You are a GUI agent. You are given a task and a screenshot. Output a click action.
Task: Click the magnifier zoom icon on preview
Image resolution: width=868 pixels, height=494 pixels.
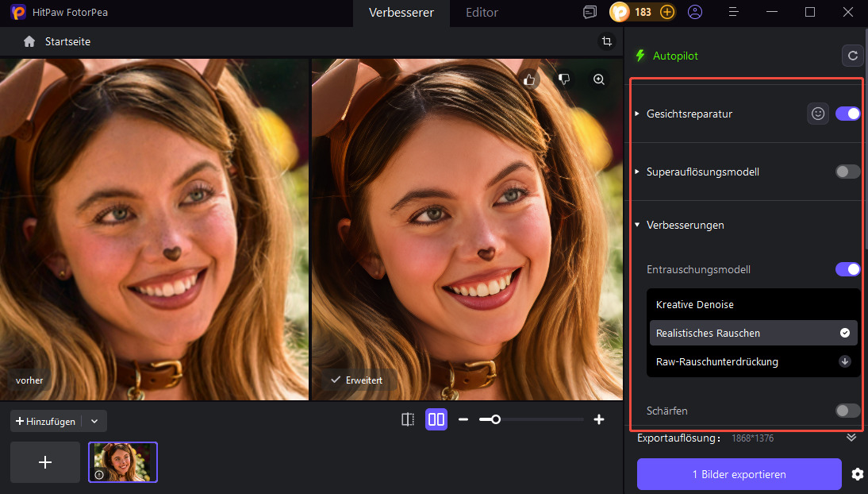click(599, 79)
